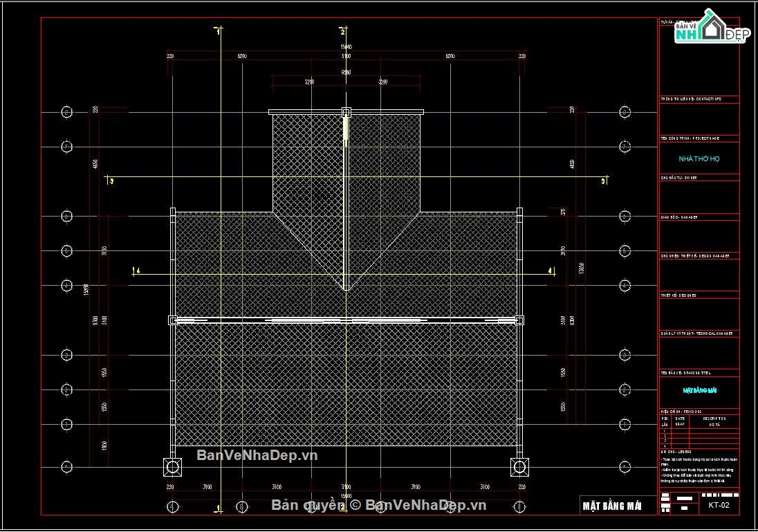Viewport: 758px width, 532px height.
Task: Click the ridge end node on left roof edge
Action: coord(173,320)
